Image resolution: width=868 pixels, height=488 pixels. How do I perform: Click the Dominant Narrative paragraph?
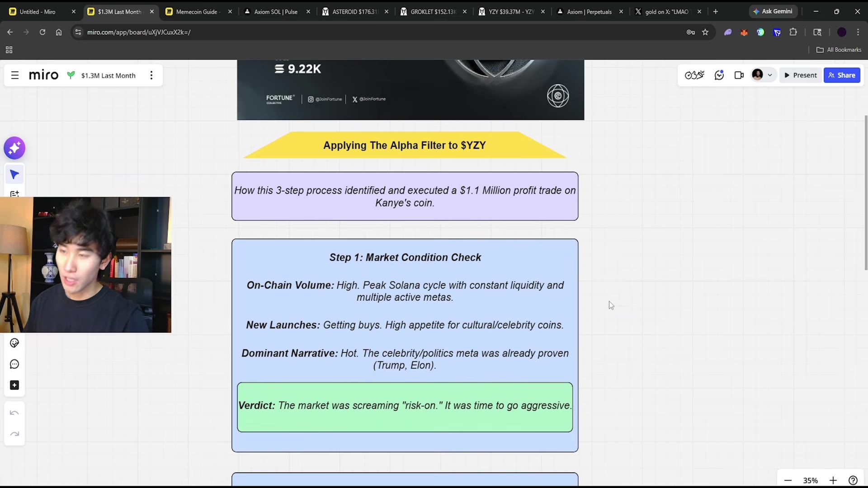(x=405, y=359)
